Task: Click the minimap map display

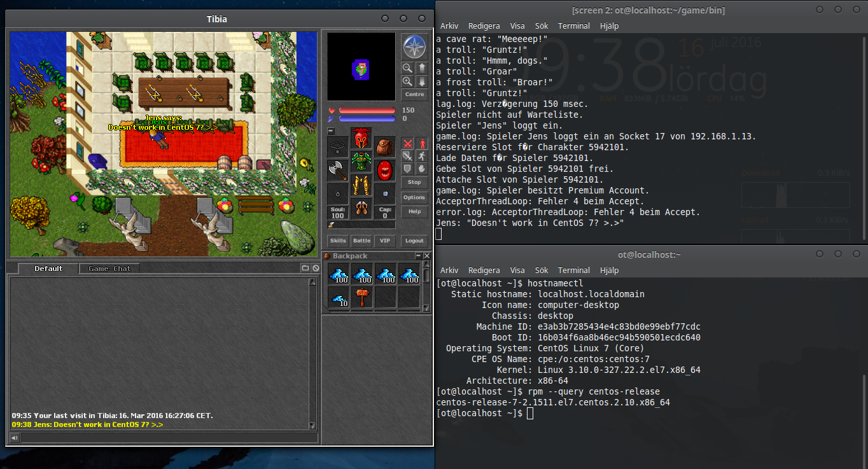Action: (x=361, y=67)
